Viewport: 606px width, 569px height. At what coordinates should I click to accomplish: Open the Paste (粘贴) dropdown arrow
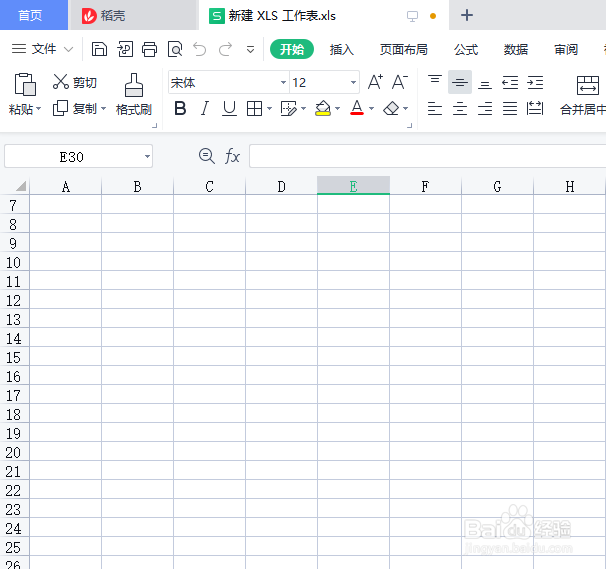click(x=39, y=109)
